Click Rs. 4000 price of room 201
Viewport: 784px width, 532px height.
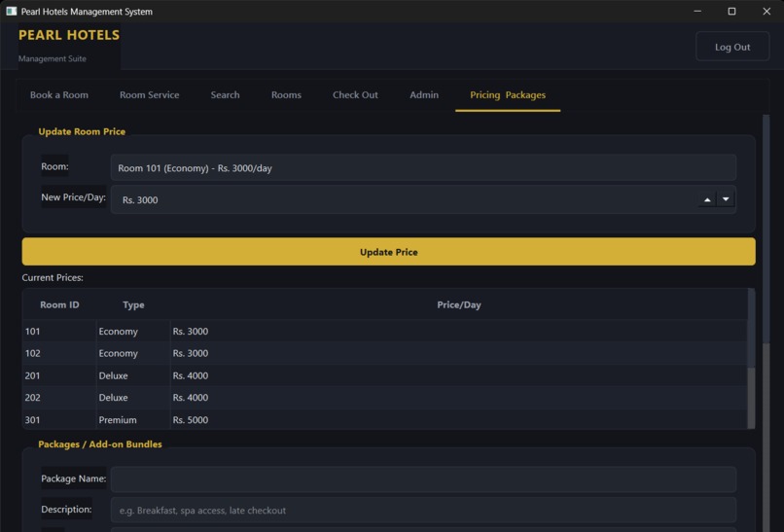(x=458, y=375)
